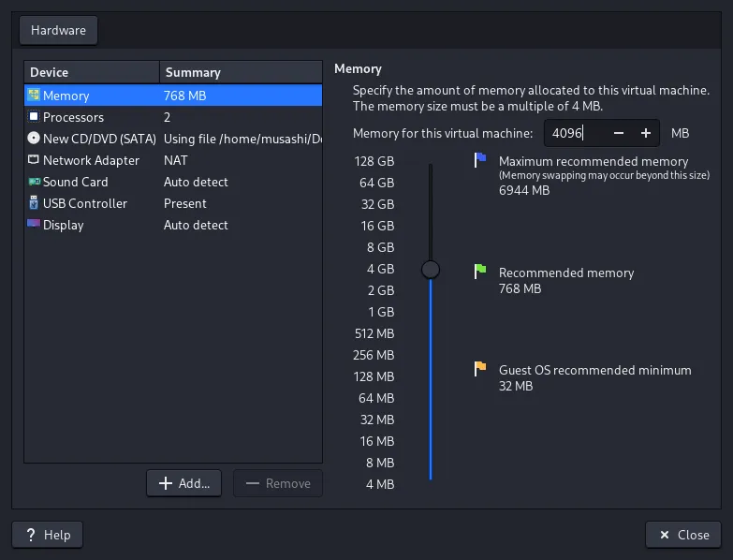Click the Memory device icon
The height and width of the screenshot is (560, 733).
click(34, 96)
